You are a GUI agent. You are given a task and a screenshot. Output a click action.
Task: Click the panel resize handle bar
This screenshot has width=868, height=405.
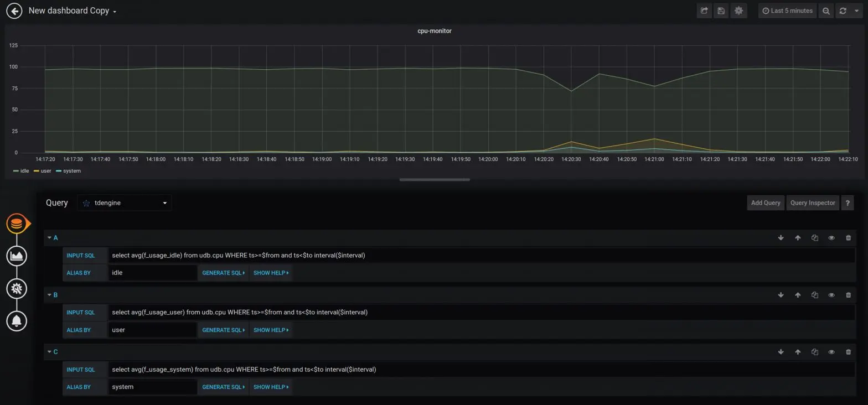pos(435,179)
